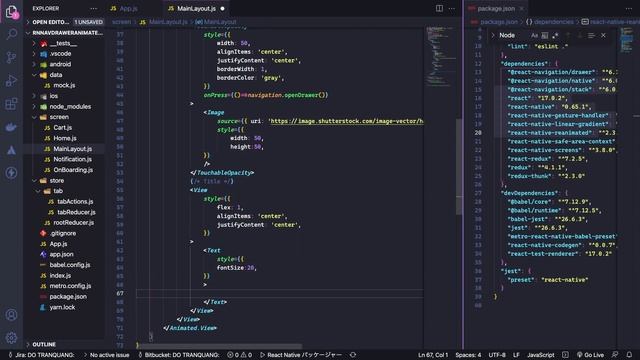Open tabReducer.js in file tree
This screenshot has height=360, width=640.
click(x=76, y=212)
